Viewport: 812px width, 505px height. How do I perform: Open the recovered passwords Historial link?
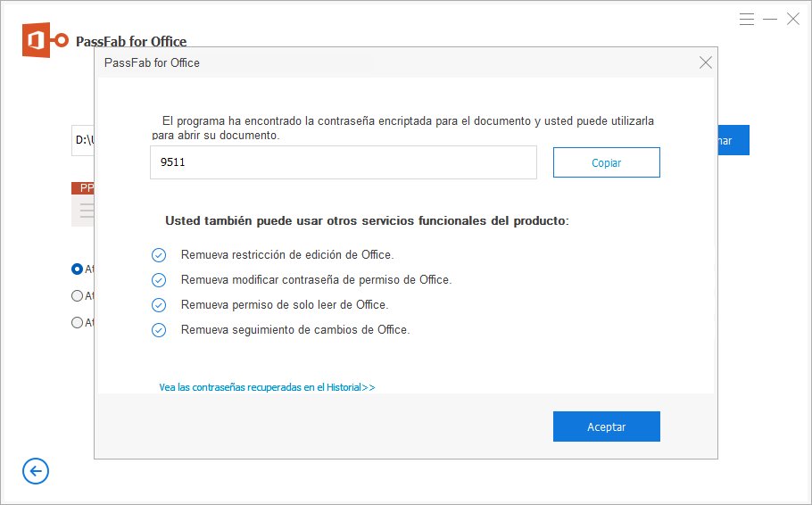tap(267, 387)
